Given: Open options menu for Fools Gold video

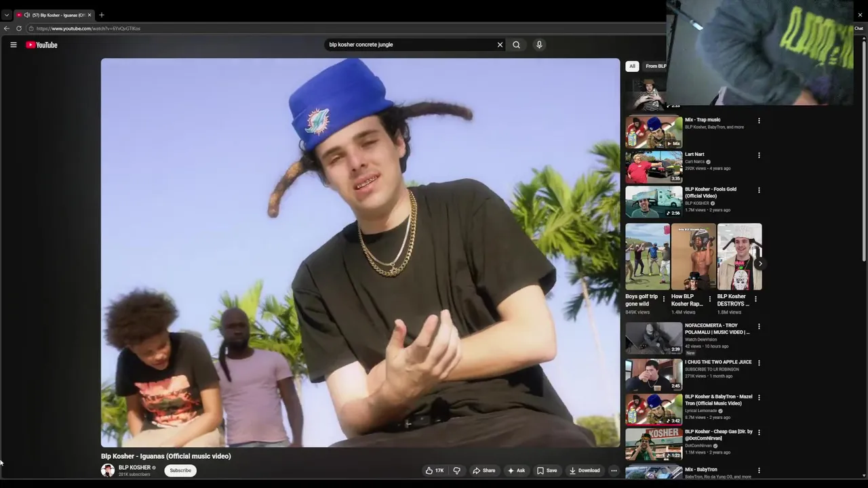Looking at the screenshot, I should (x=759, y=190).
